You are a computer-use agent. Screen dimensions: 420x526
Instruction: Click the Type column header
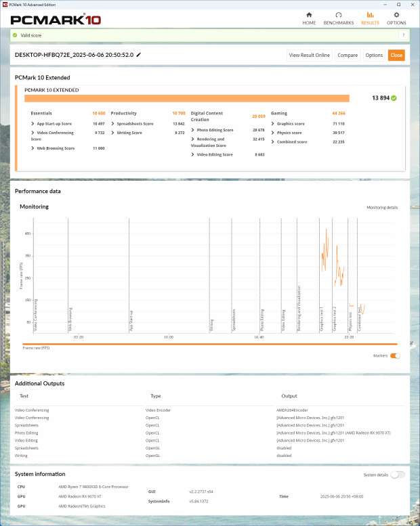pyautogui.click(x=155, y=396)
